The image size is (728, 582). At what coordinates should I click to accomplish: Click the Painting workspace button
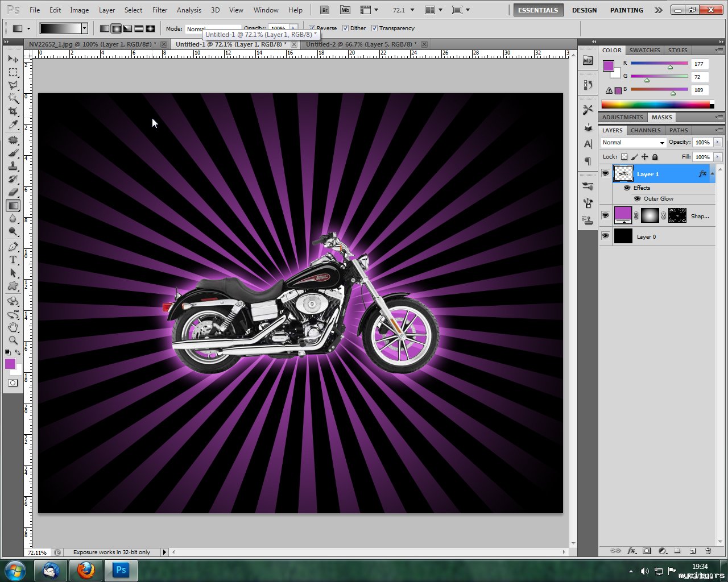tap(626, 10)
